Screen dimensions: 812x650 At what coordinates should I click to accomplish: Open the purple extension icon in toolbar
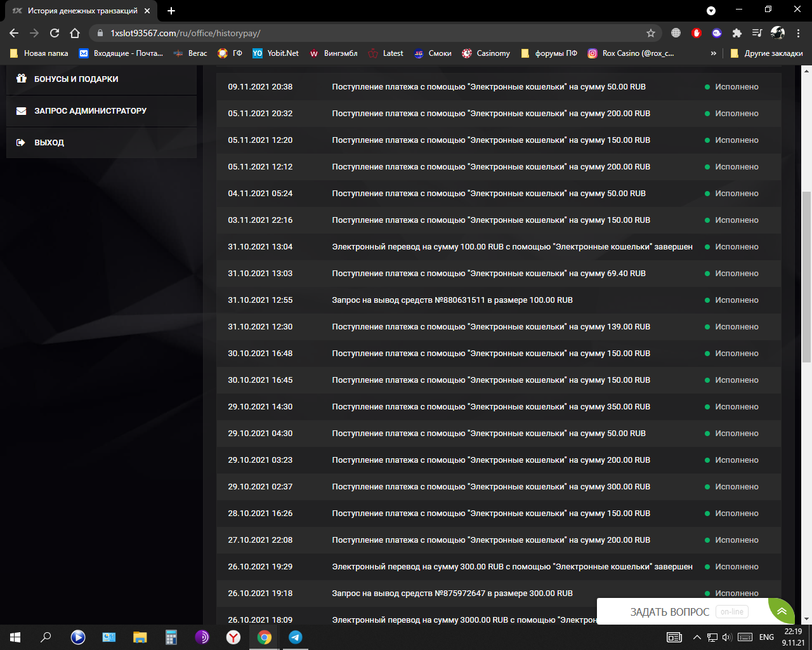[716, 33]
